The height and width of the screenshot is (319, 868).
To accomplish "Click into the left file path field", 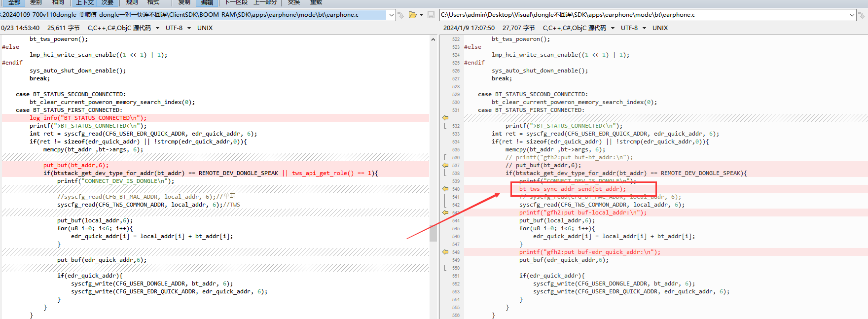I will (x=193, y=15).
